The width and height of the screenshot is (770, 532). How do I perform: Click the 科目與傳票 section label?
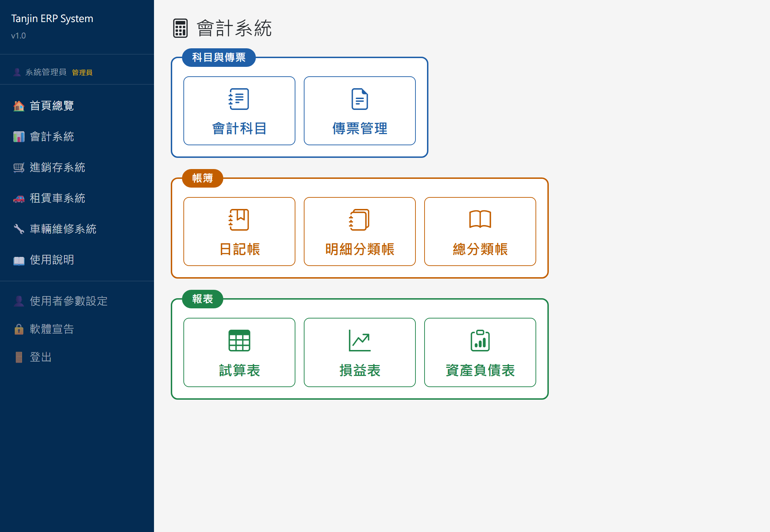click(219, 57)
